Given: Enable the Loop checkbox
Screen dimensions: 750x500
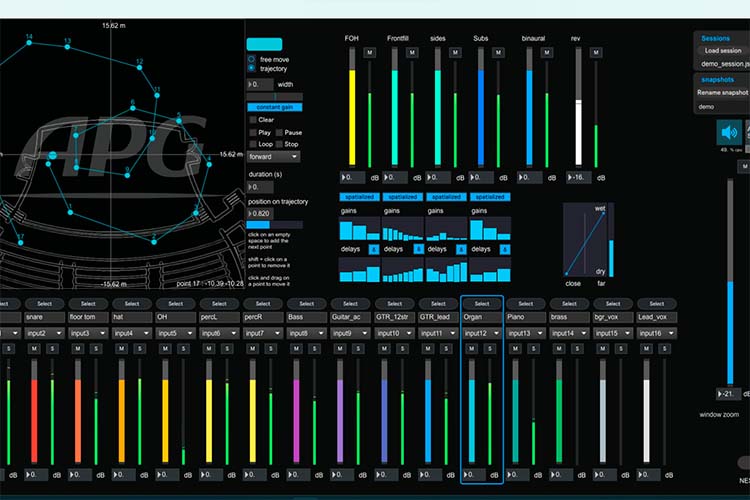Looking at the screenshot, I should pos(253,144).
